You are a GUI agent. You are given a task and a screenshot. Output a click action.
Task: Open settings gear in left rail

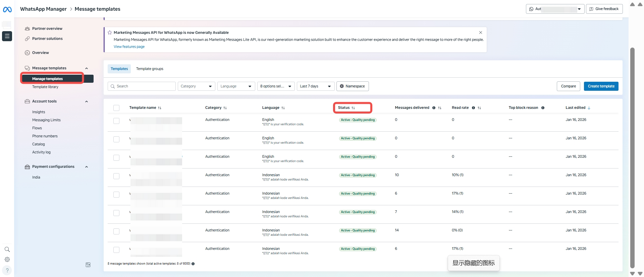(x=7, y=260)
